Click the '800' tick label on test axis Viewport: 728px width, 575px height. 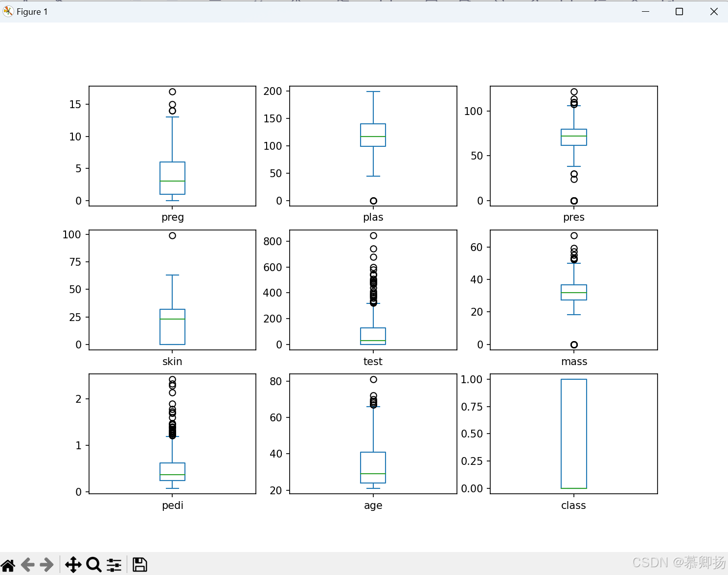(273, 241)
